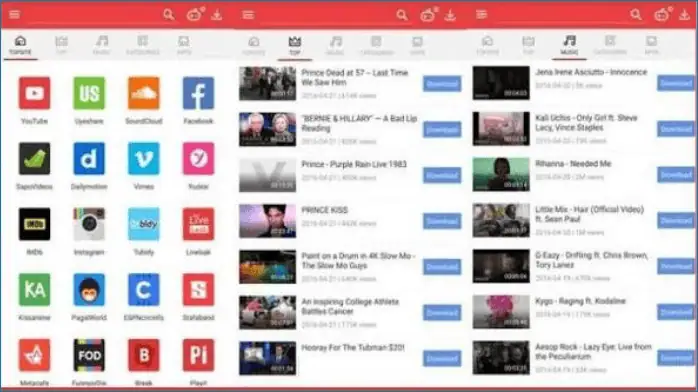Open downloads icon in the Top videos panel
Viewport: 698px width, 392px height.
[450, 15]
